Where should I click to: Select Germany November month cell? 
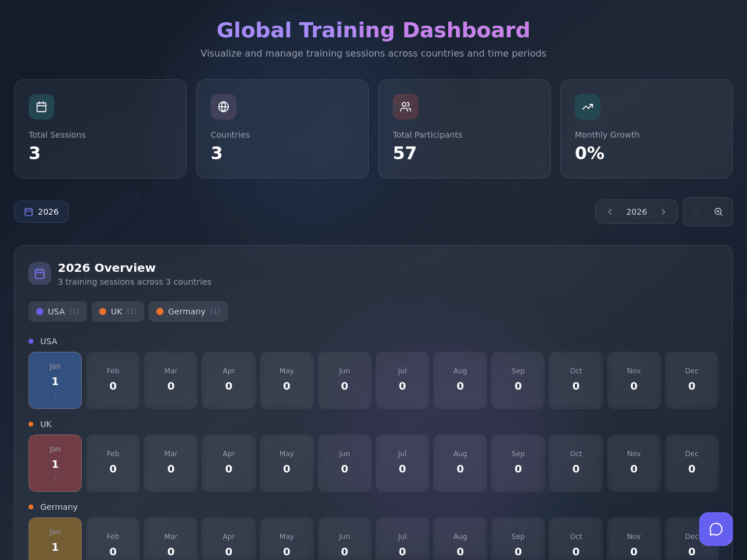[634, 539]
